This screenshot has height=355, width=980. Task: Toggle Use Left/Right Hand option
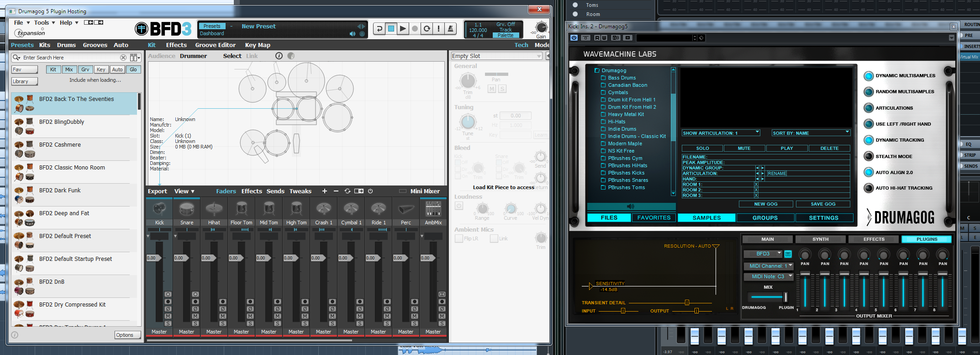(869, 124)
